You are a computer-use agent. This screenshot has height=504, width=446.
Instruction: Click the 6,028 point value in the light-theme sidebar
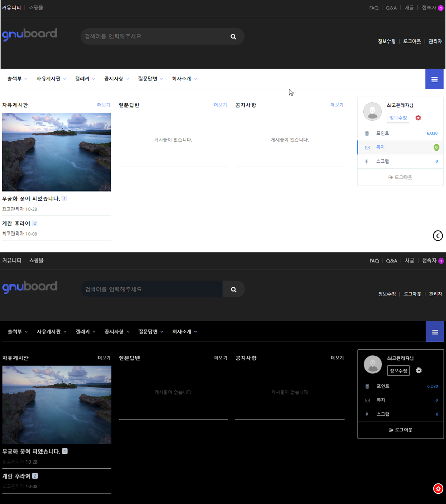[x=431, y=133]
